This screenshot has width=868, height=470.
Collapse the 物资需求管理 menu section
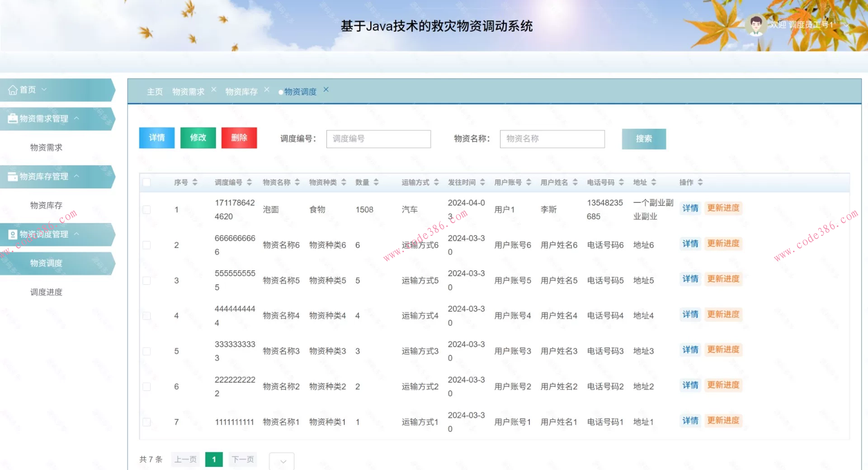point(77,118)
